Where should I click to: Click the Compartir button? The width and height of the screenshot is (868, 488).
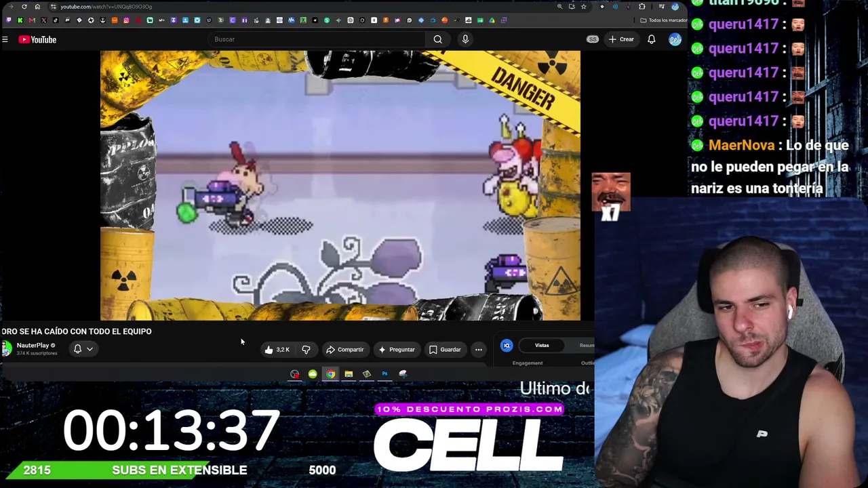[345, 350]
